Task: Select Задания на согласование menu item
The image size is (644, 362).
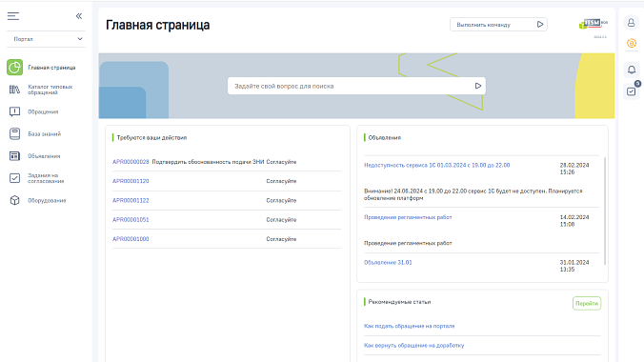Action: (46, 178)
